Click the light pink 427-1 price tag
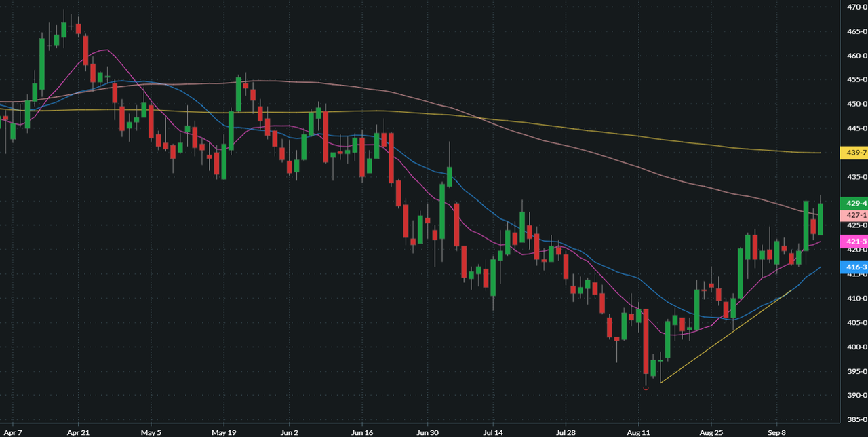Screen dimensions: 868x437 [854, 215]
